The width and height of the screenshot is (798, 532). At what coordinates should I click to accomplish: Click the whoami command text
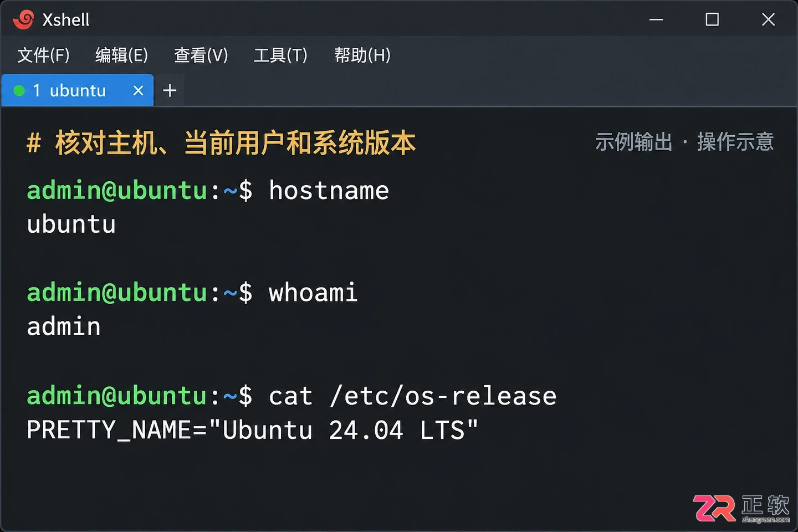[313, 293]
